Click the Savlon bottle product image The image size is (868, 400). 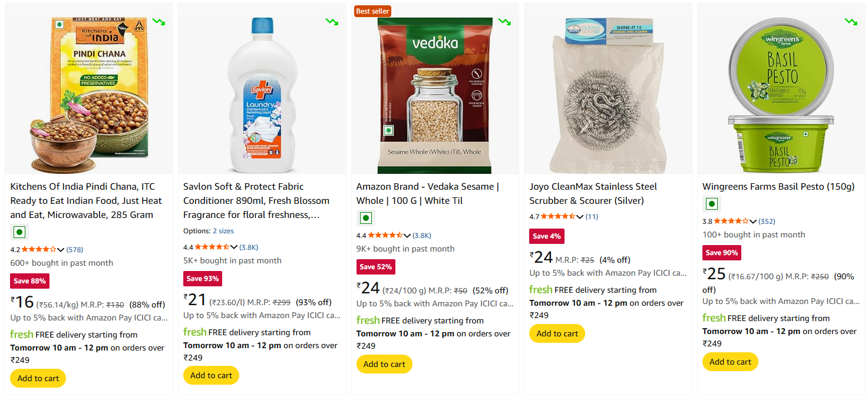point(262,94)
